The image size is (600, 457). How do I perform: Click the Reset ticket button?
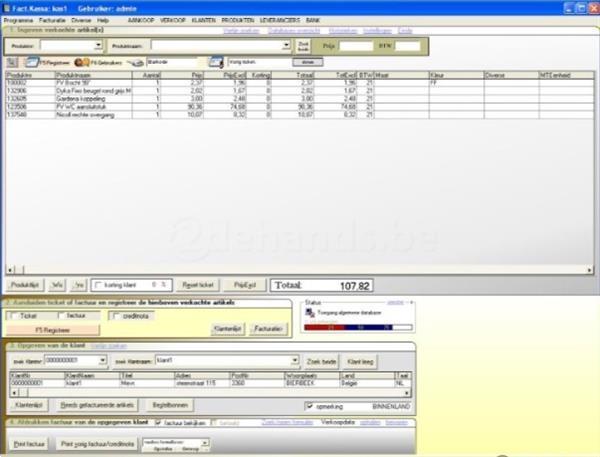(x=198, y=285)
